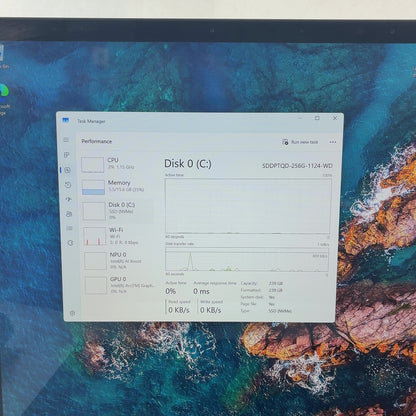Select the Memory performance entry
Screen dimensions: 416x416
point(118,187)
